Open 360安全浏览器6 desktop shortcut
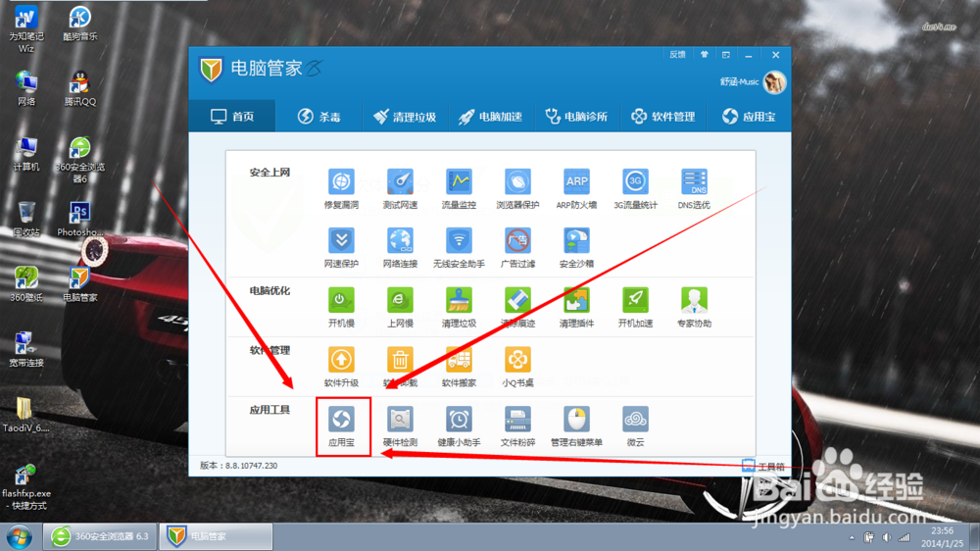 point(80,160)
